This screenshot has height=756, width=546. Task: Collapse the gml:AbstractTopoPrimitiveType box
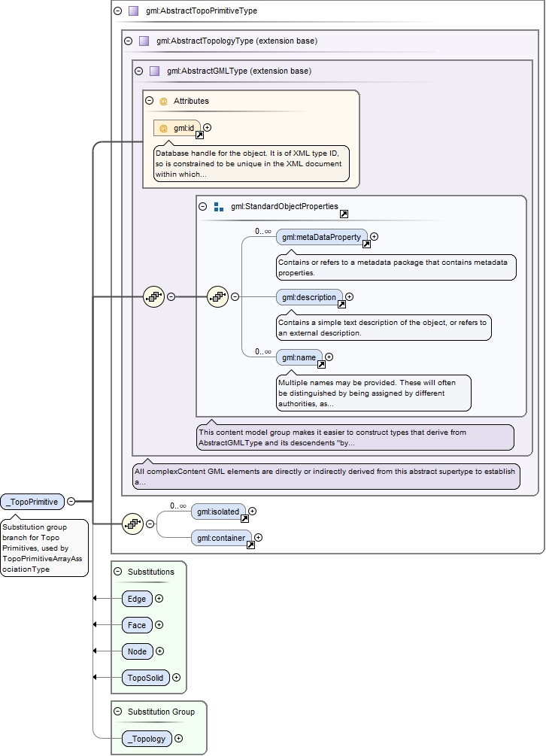pos(118,11)
